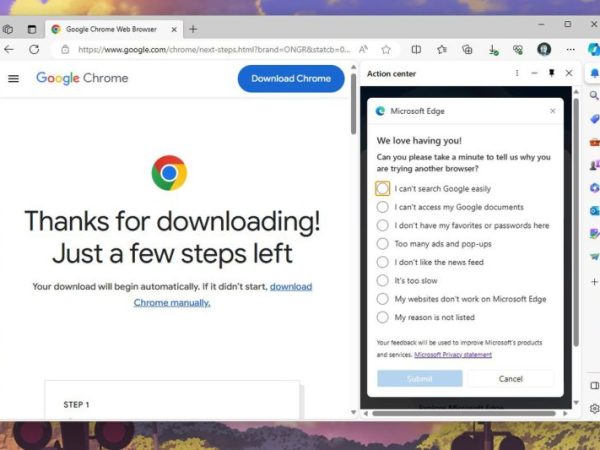This screenshot has width=600, height=450.
Task: Click the Chrome page vertical scrollbar
Action: pyautogui.click(x=354, y=104)
